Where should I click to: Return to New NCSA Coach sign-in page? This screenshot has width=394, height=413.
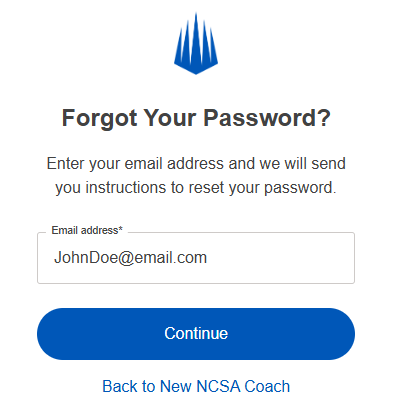coord(196,386)
